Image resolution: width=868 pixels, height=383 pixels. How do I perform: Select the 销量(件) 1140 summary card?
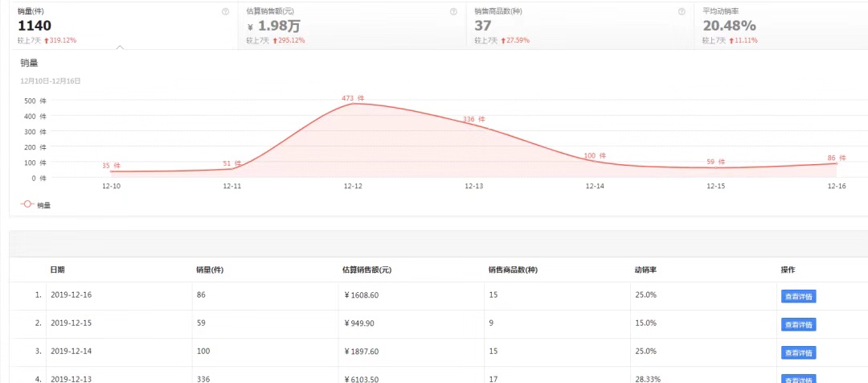[x=124, y=26]
